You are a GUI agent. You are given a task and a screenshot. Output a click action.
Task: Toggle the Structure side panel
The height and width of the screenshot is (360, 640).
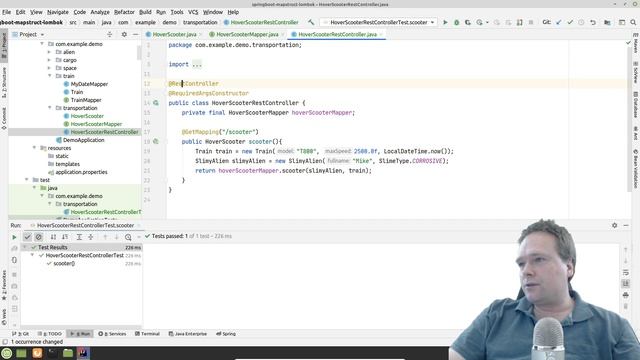pyautogui.click(x=4, y=83)
